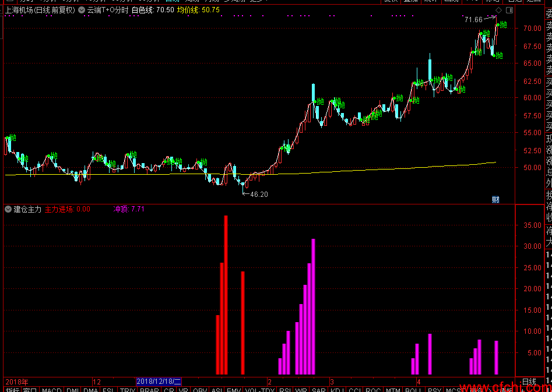Click the 62.50 price axis label
Screen dimensions: 552x392
[532, 81]
